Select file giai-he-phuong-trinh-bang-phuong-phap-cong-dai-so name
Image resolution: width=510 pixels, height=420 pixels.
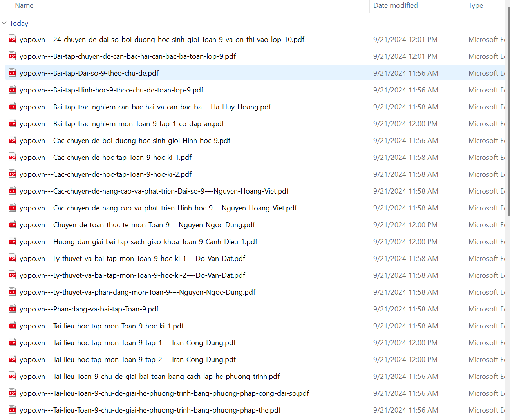click(x=164, y=393)
